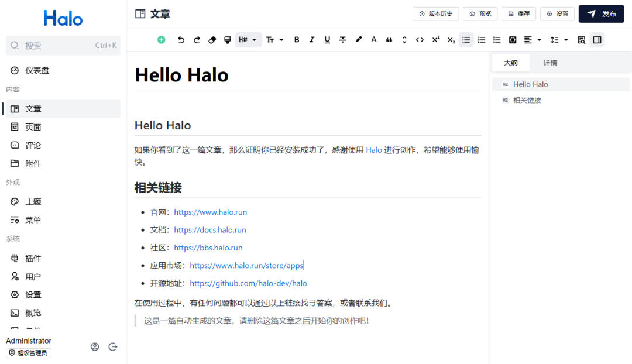
Task: Open 用户 users in sidebar
Action: point(63,277)
